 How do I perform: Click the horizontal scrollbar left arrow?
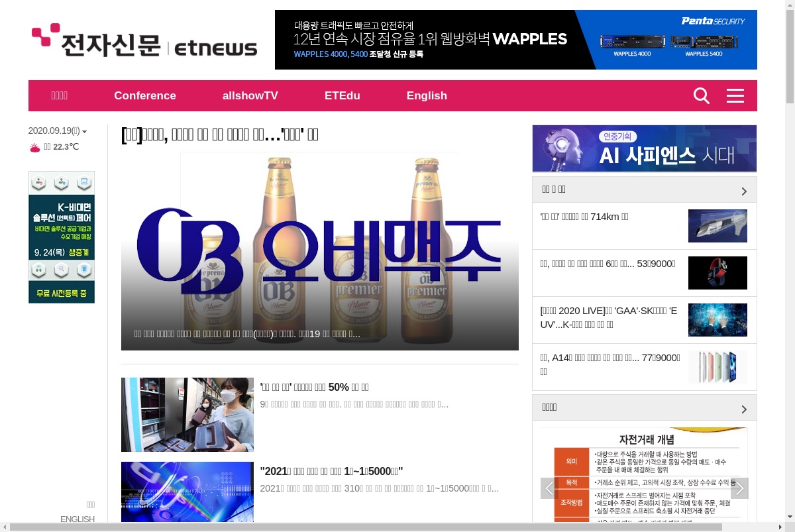[5, 527]
